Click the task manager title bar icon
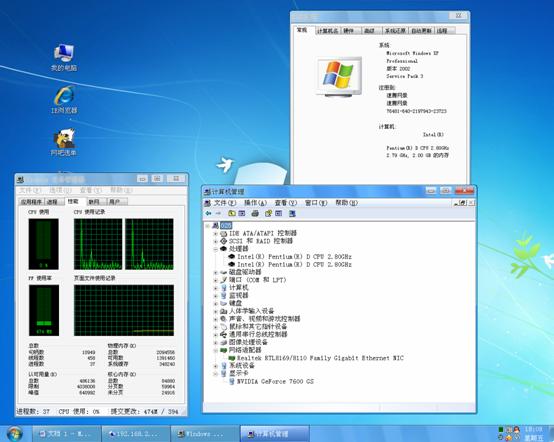The width and height of the screenshot is (554, 442). (20, 179)
